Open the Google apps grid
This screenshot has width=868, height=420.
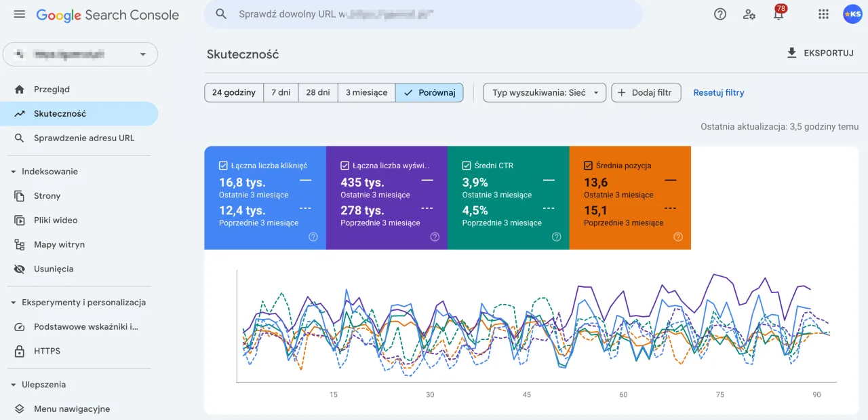[823, 14]
